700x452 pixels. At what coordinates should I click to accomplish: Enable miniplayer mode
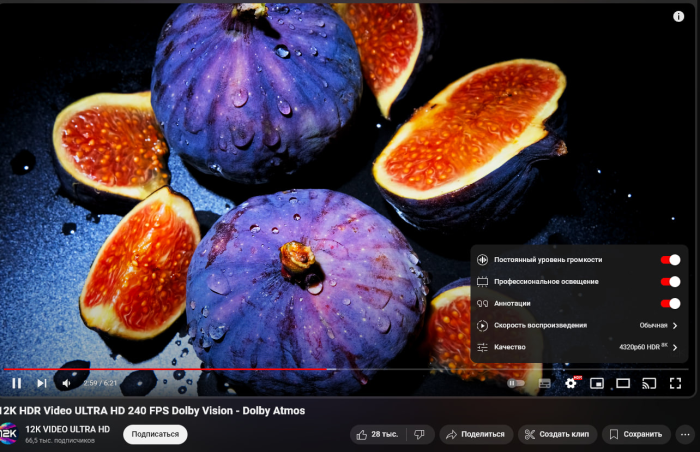(x=597, y=383)
